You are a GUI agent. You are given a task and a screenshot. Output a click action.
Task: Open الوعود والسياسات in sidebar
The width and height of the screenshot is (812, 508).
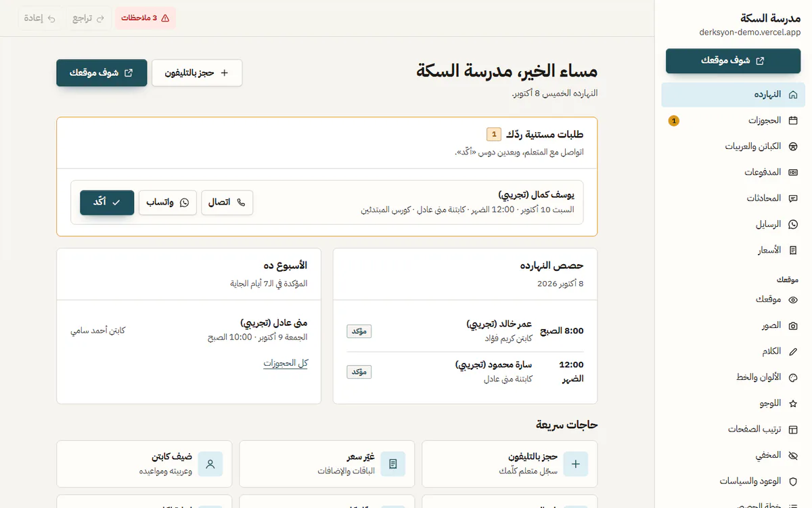(x=733, y=481)
